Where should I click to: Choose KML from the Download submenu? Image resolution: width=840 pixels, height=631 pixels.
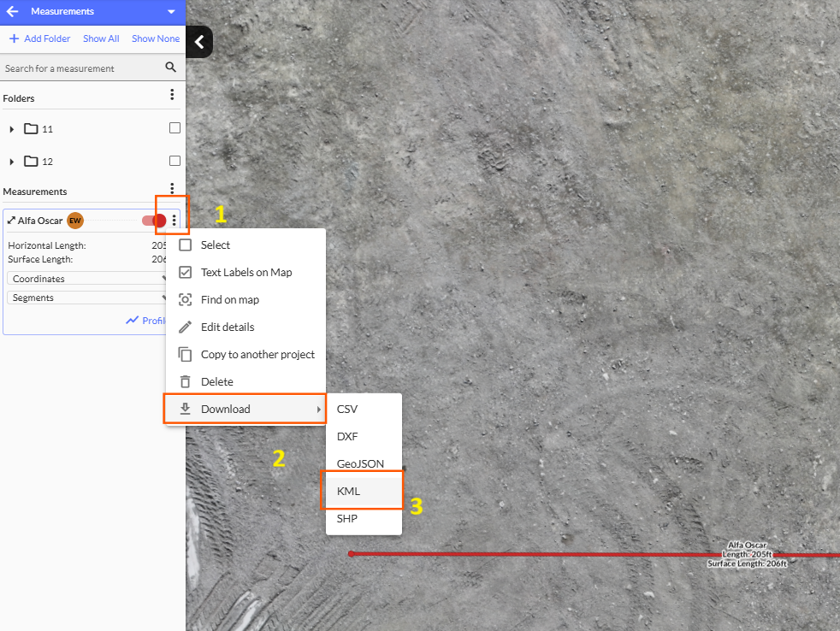[349, 491]
